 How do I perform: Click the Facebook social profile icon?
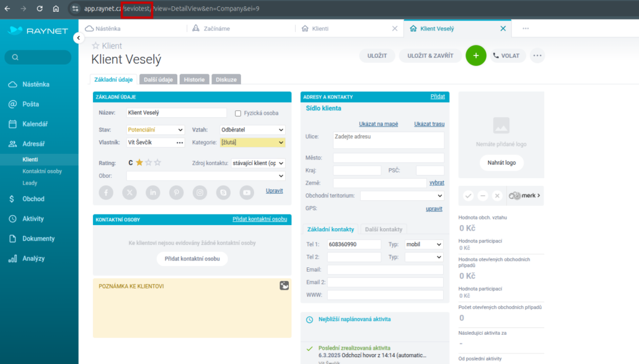[x=107, y=193]
